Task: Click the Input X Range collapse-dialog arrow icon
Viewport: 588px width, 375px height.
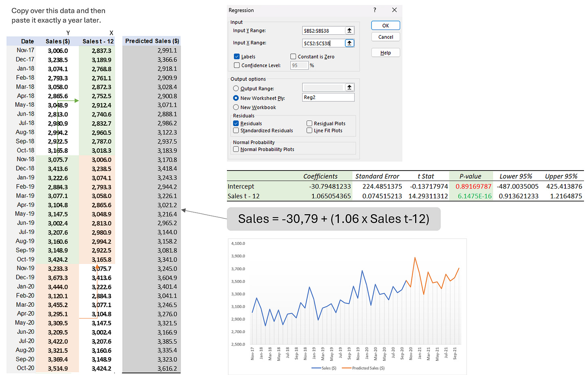Action: coord(349,43)
